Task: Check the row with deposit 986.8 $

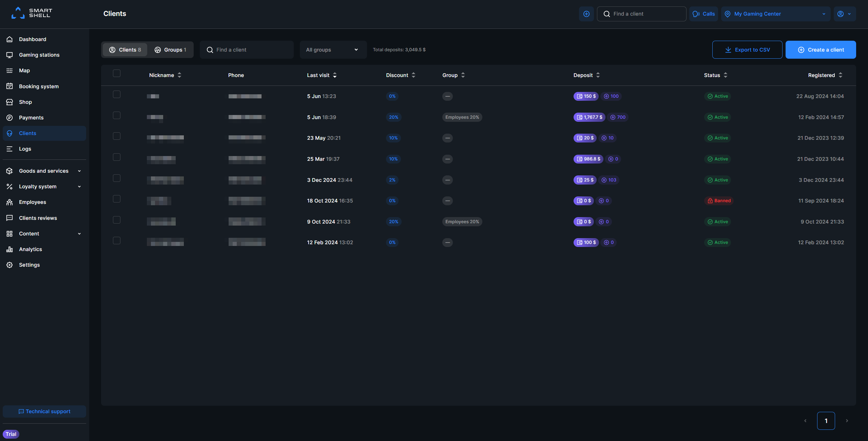Action: [x=117, y=157]
